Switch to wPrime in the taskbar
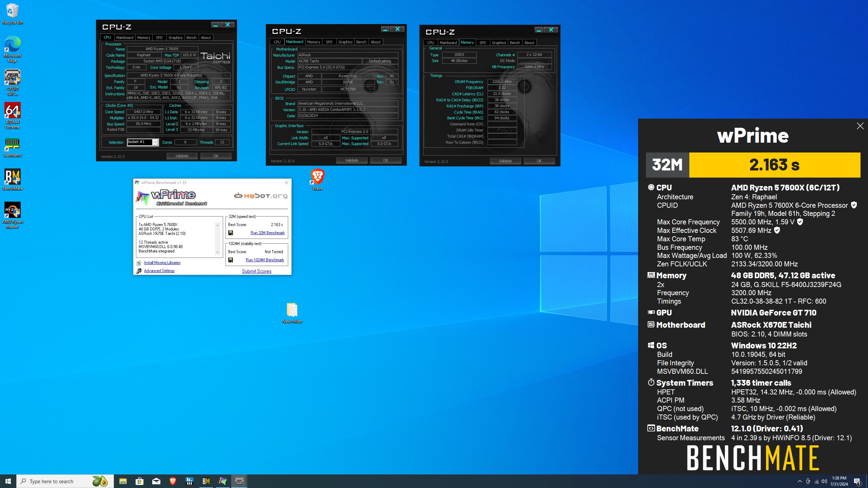The width and height of the screenshot is (868, 488). click(222, 481)
